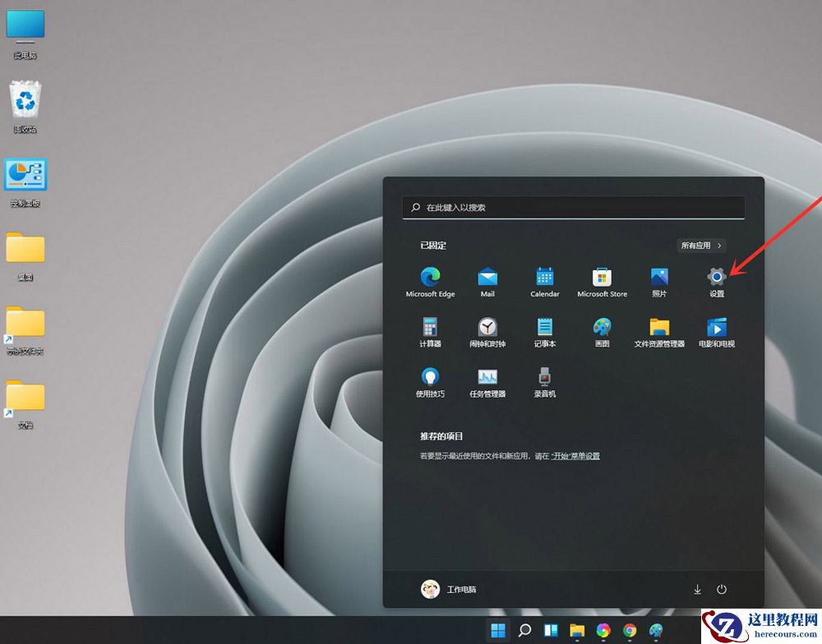Open the 计算器 Calculator app
Screen dimensions: 822x644
(430, 333)
